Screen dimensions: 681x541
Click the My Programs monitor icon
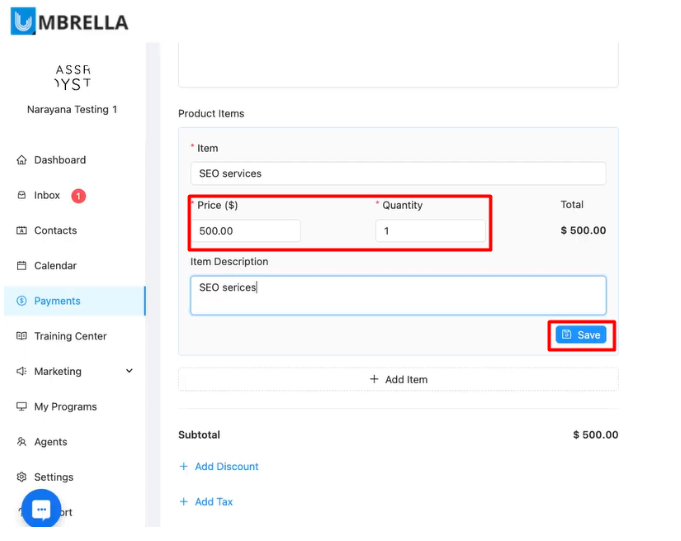click(x=22, y=407)
